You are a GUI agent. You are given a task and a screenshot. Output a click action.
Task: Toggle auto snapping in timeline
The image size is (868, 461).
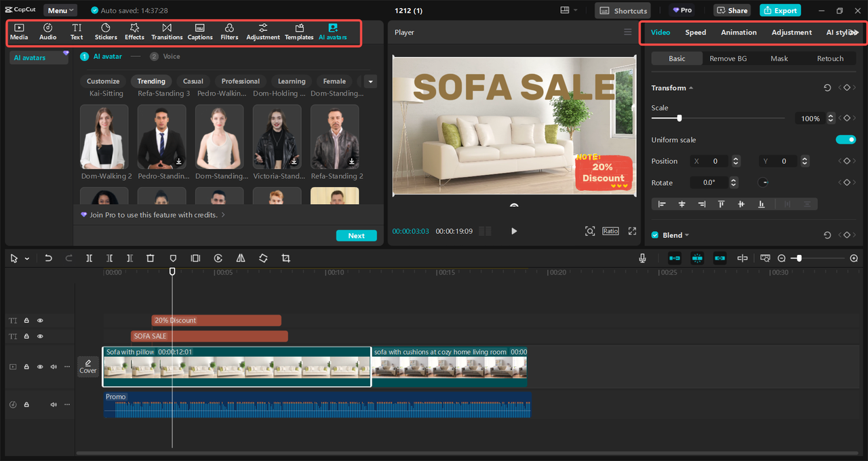pyautogui.click(x=697, y=258)
